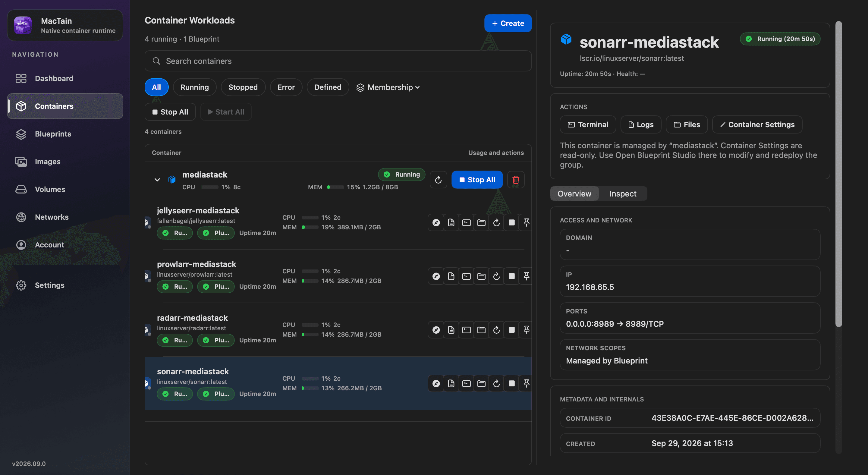Viewport: 868px width, 475px height.
Task: Click the Created date Sep 29, 2026
Action: tap(692, 443)
